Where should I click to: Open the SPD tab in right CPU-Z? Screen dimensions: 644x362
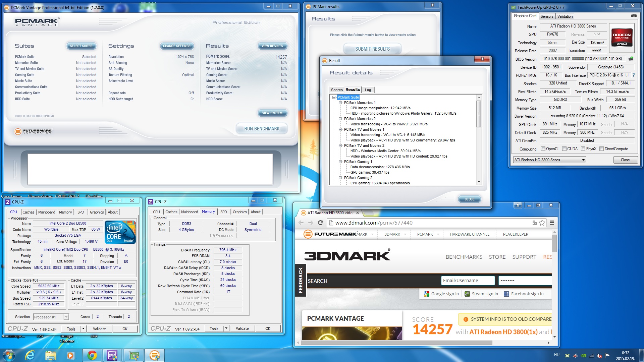click(224, 212)
